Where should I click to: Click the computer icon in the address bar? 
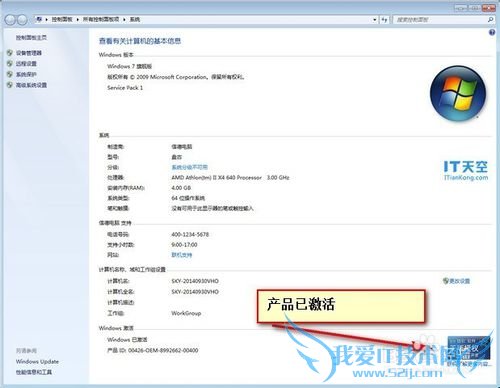(39, 20)
